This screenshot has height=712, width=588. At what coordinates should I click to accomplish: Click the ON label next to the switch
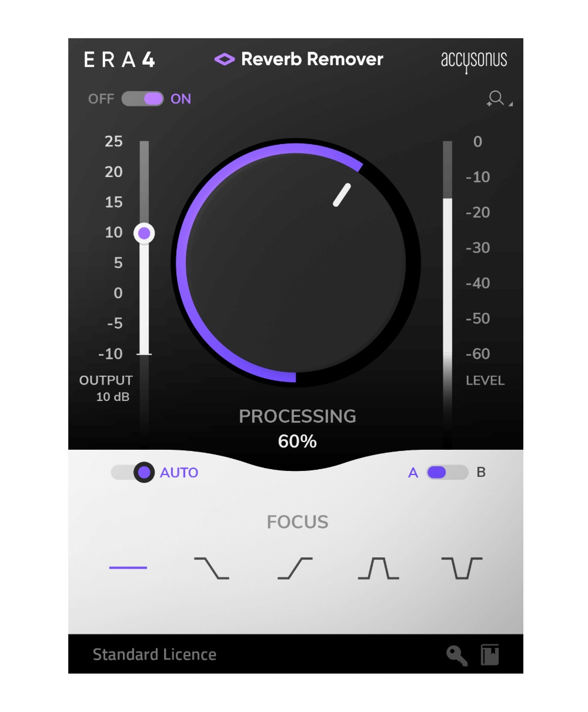point(181,99)
